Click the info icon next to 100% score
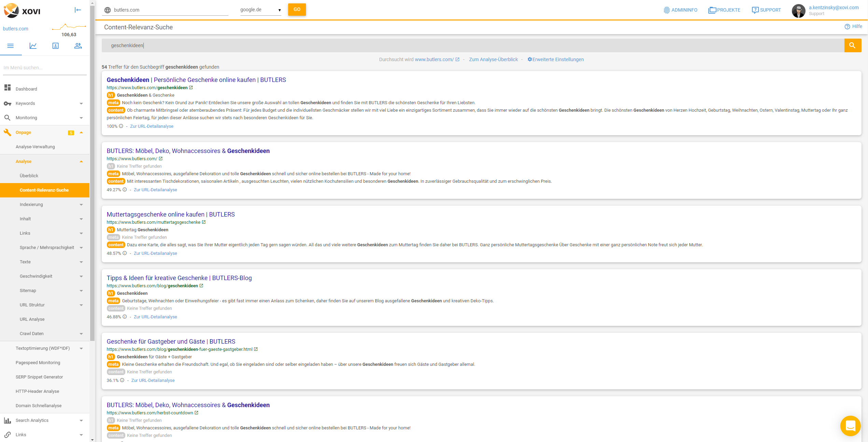 121,126
